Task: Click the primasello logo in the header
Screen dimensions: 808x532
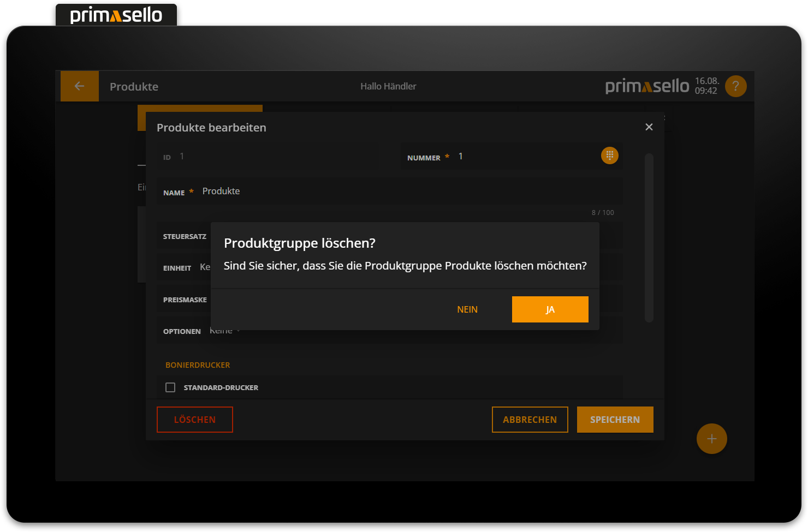Action: point(647,86)
